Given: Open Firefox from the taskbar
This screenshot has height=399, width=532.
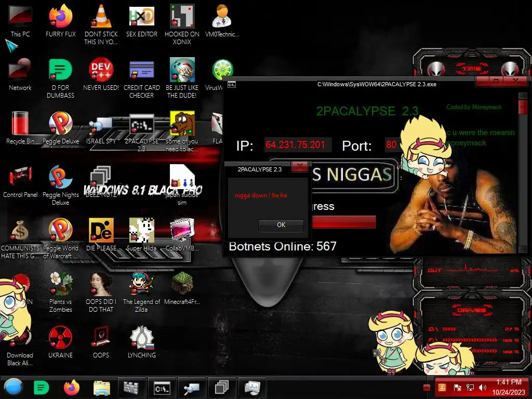Looking at the screenshot, I should (x=72, y=388).
